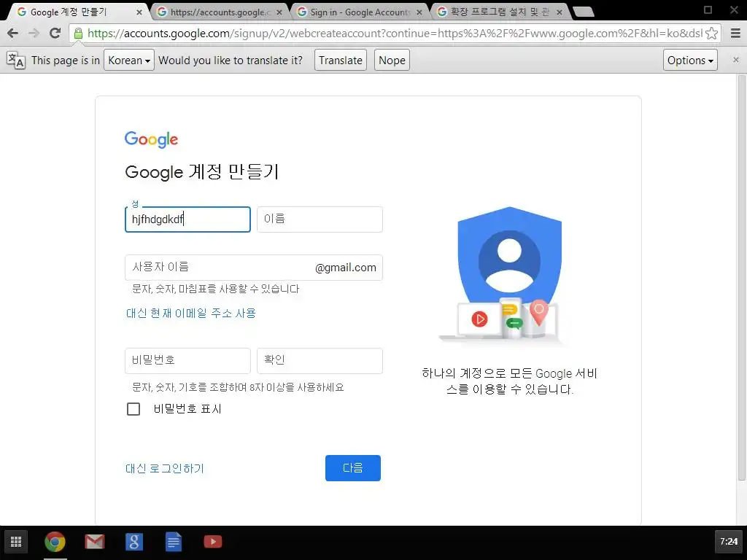747x560 pixels.
Task: Open Google Docs from the shelf
Action: (174, 542)
